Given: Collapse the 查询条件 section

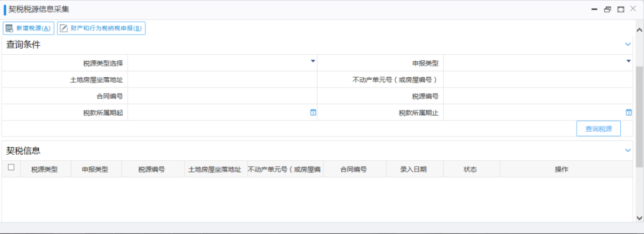Looking at the screenshot, I should pos(627,44).
